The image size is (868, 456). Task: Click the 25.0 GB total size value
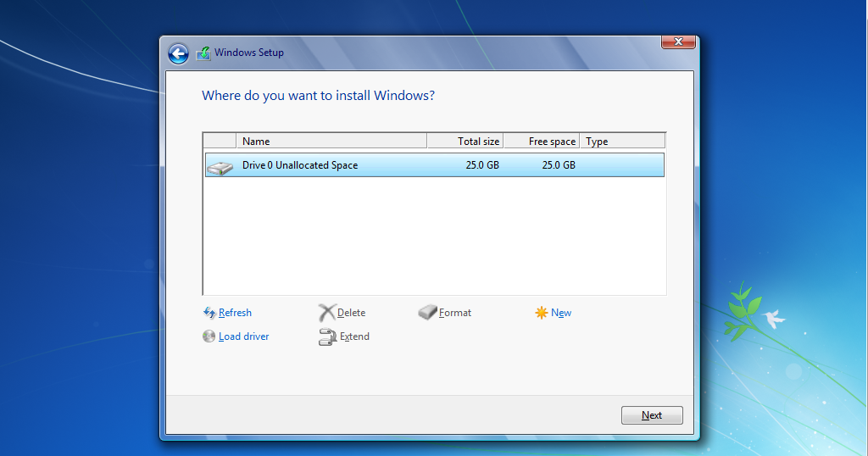click(482, 165)
